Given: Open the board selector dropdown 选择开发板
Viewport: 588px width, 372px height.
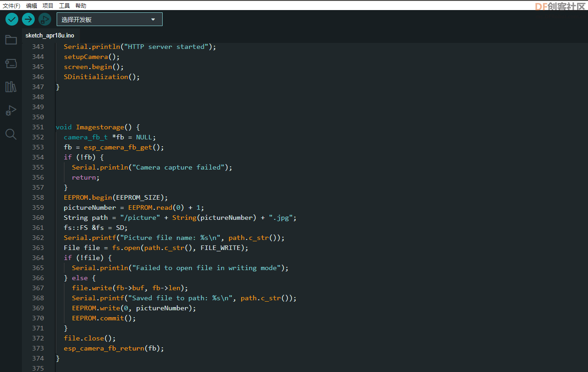Looking at the screenshot, I should [x=110, y=20].
